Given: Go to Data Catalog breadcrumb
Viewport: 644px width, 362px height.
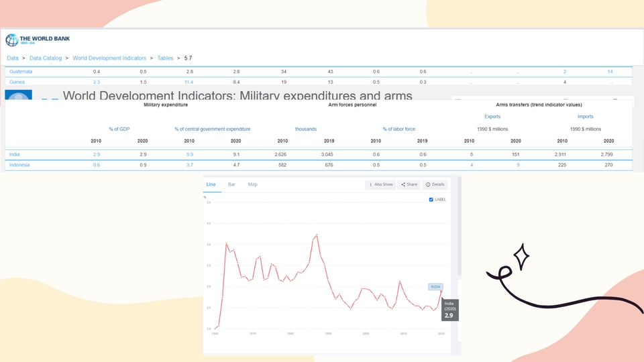Looking at the screenshot, I should 46,58.
